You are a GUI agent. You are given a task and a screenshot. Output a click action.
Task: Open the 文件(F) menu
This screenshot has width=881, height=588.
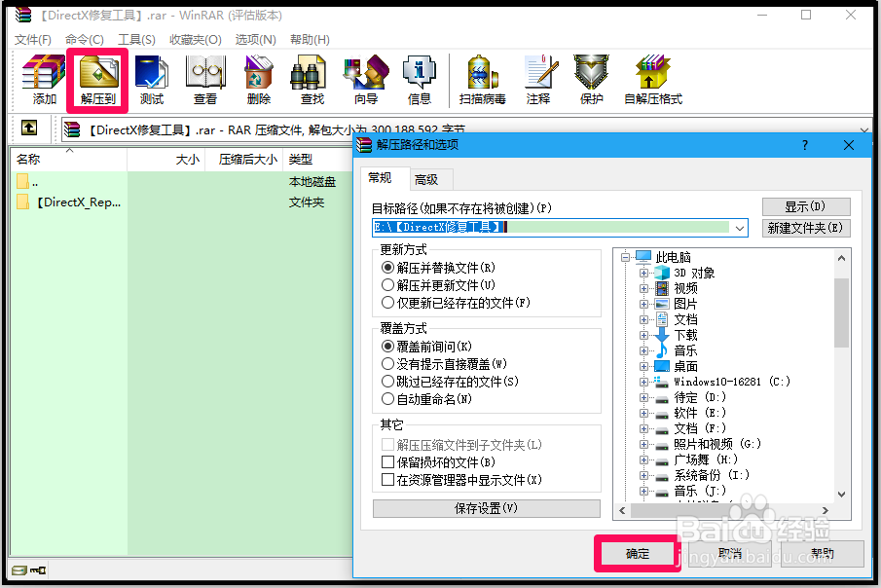tap(33, 39)
